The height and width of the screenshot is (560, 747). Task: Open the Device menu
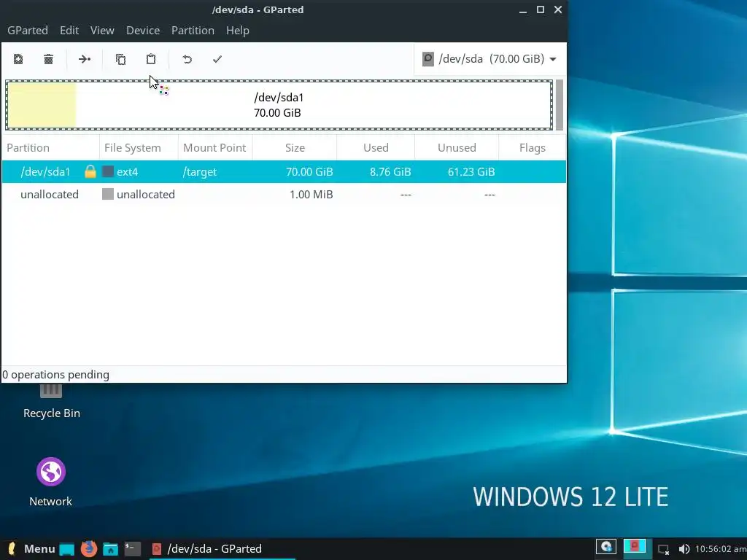[x=143, y=31]
